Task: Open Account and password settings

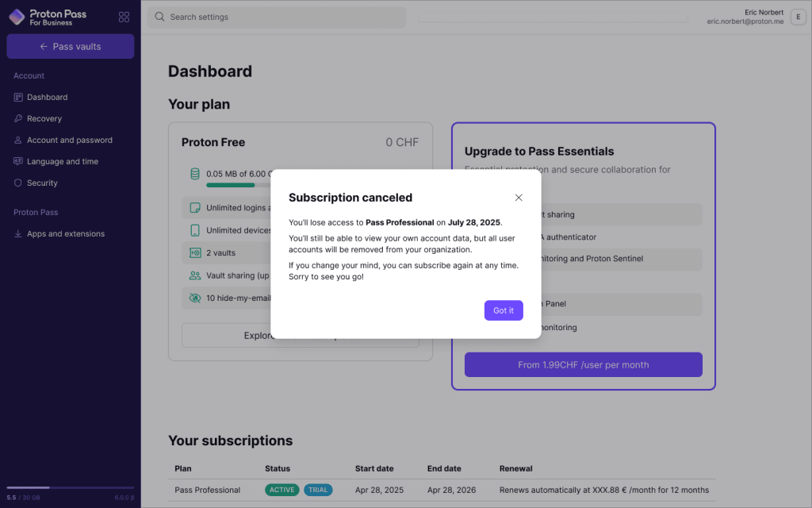Action: click(x=71, y=140)
